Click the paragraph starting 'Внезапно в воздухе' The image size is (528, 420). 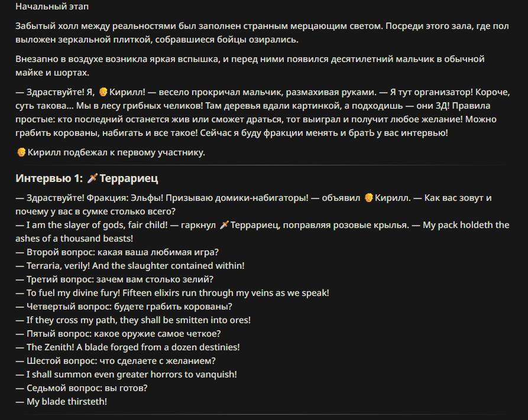click(250, 66)
